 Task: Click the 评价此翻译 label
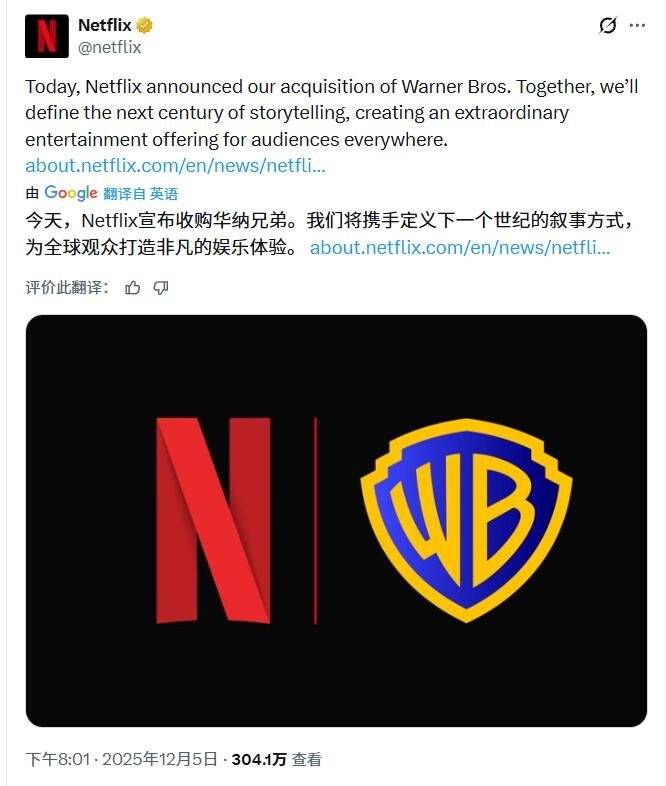(x=67, y=288)
